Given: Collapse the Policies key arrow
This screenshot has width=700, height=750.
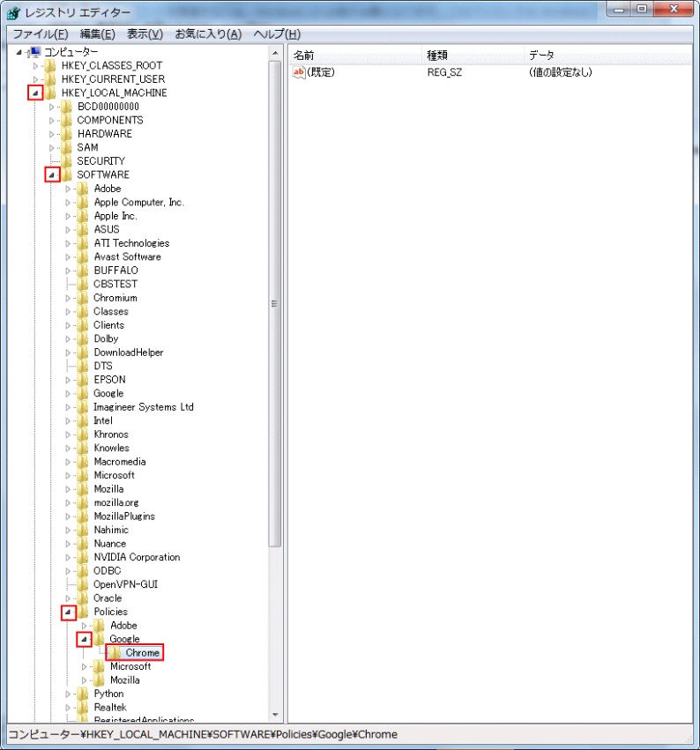Looking at the screenshot, I should [68, 612].
